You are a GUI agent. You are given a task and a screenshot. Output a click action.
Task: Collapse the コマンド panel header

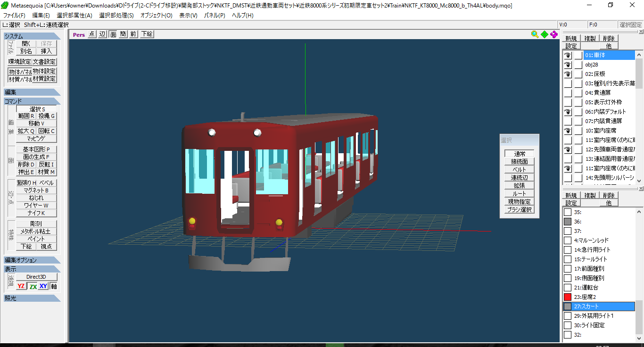point(32,101)
